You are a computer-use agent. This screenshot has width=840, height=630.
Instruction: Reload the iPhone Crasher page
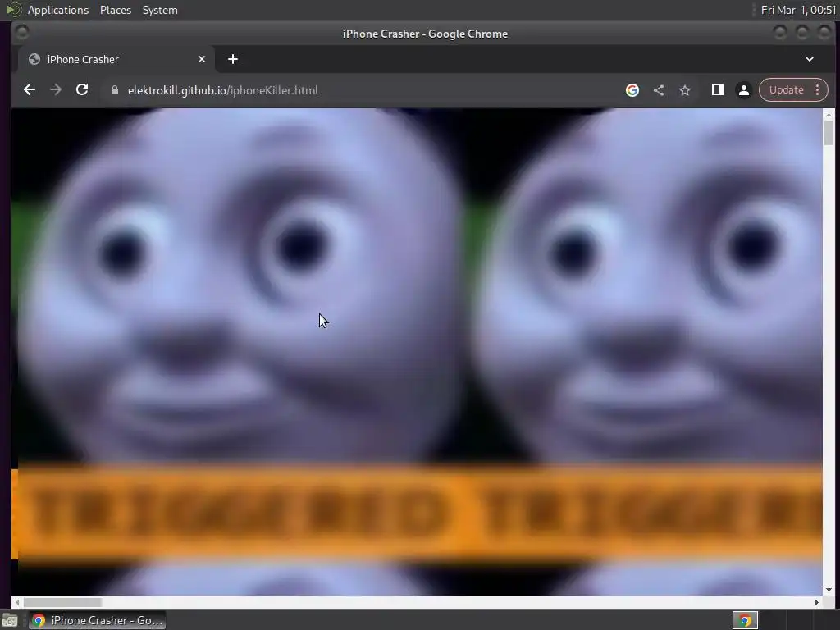82,90
